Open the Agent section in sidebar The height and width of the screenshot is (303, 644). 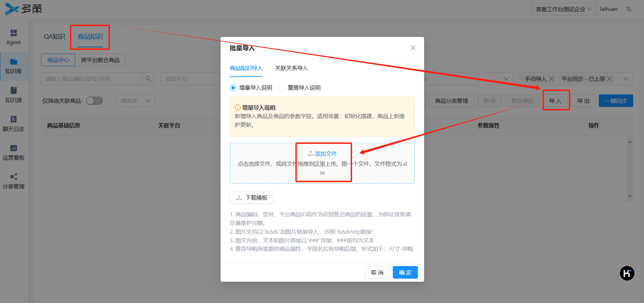14,37
